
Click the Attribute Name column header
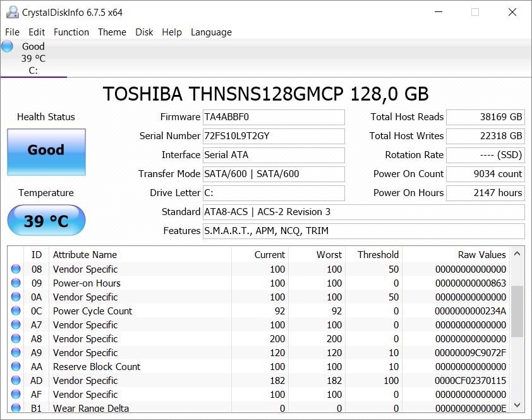140,255
